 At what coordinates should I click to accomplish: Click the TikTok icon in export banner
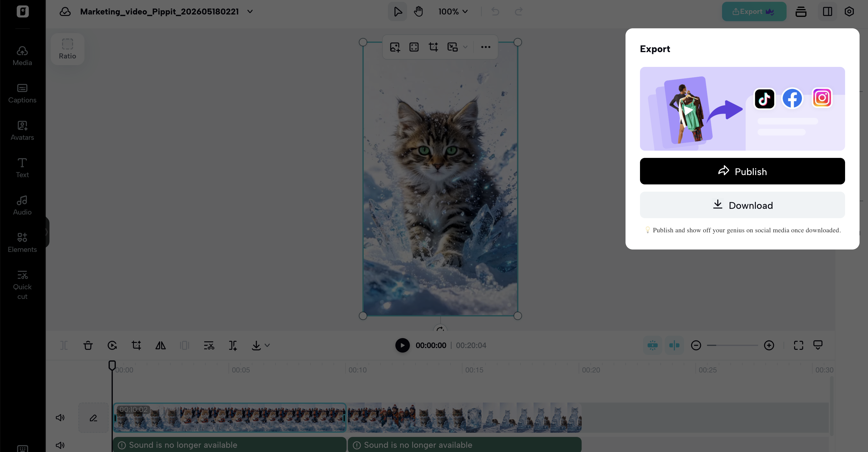pos(764,99)
